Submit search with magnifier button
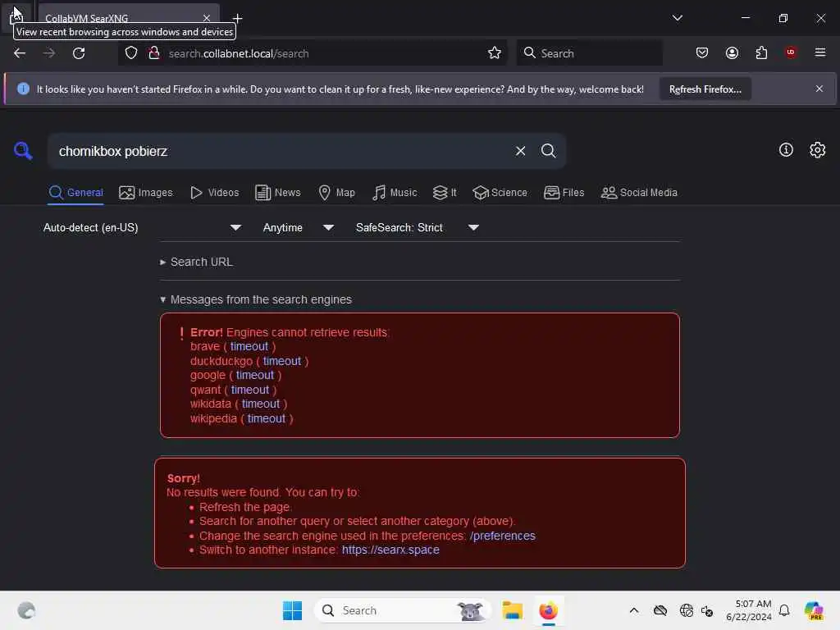The height and width of the screenshot is (630, 840). (x=548, y=151)
